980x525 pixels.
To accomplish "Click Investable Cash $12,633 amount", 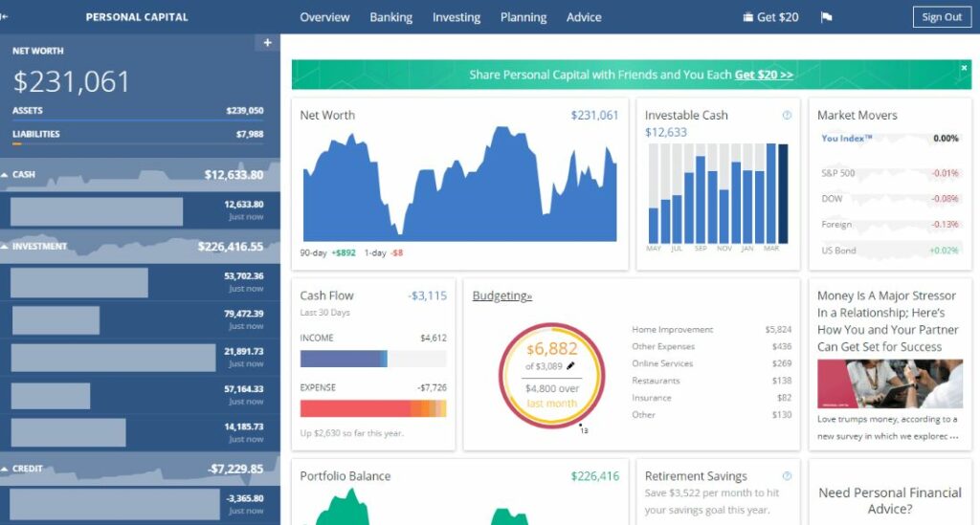I will click(x=666, y=132).
